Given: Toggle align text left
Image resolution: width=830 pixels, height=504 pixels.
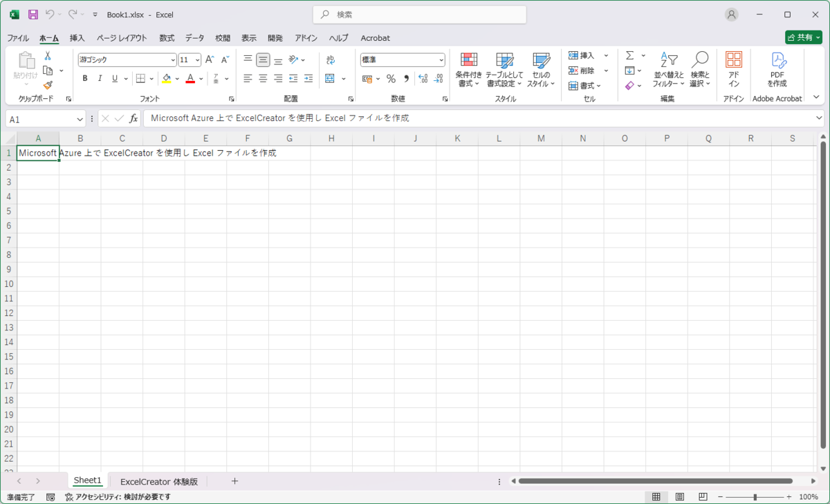Looking at the screenshot, I should (x=248, y=78).
